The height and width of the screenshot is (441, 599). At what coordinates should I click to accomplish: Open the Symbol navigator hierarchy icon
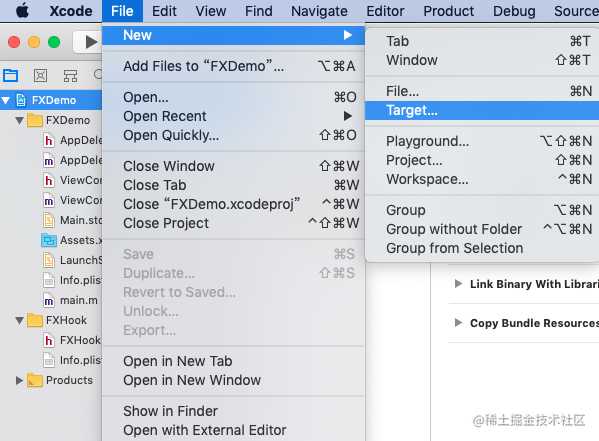pyautogui.click(x=70, y=76)
